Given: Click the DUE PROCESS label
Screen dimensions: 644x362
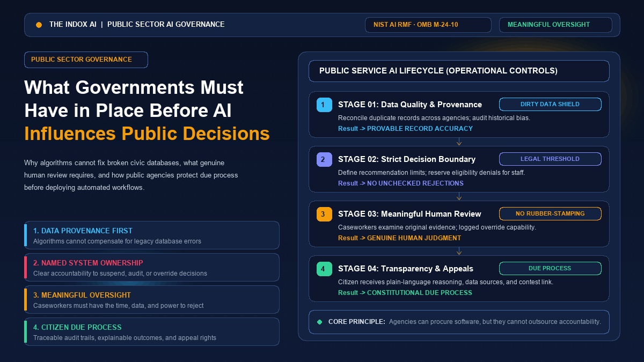Looking at the screenshot, I should coord(550,269).
